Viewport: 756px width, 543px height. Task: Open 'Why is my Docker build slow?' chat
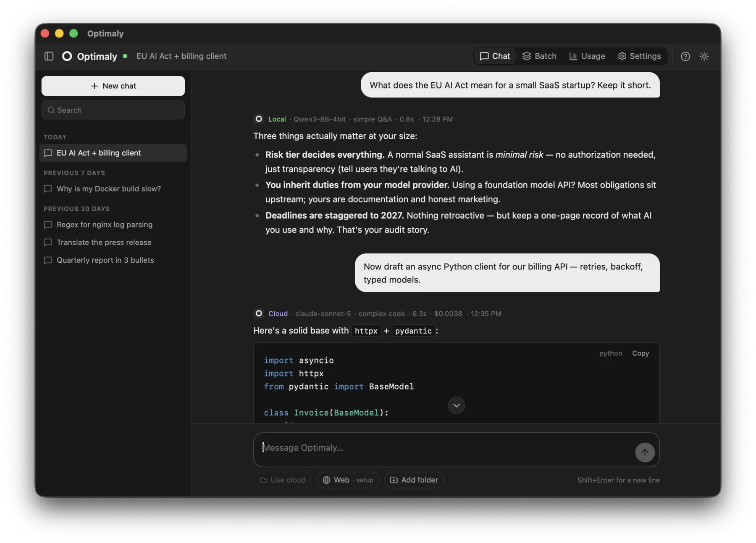[x=113, y=189]
